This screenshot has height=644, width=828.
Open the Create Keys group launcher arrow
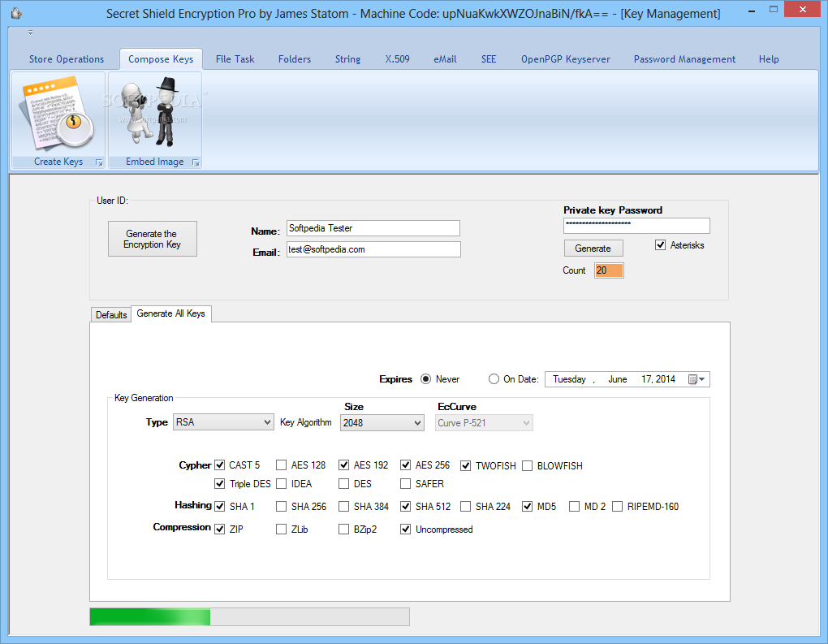pos(99,162)
